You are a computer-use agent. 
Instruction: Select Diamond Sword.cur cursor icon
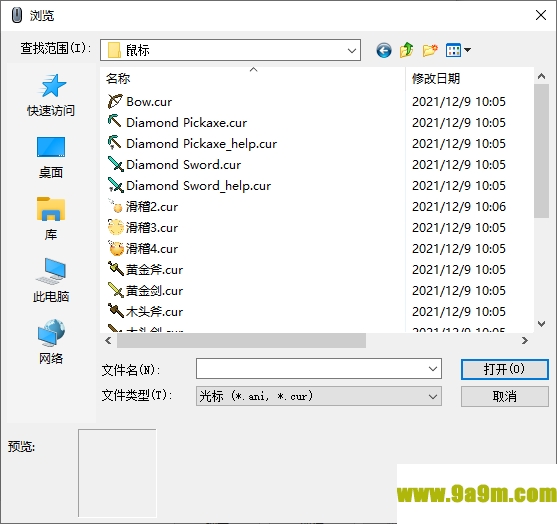115,164
